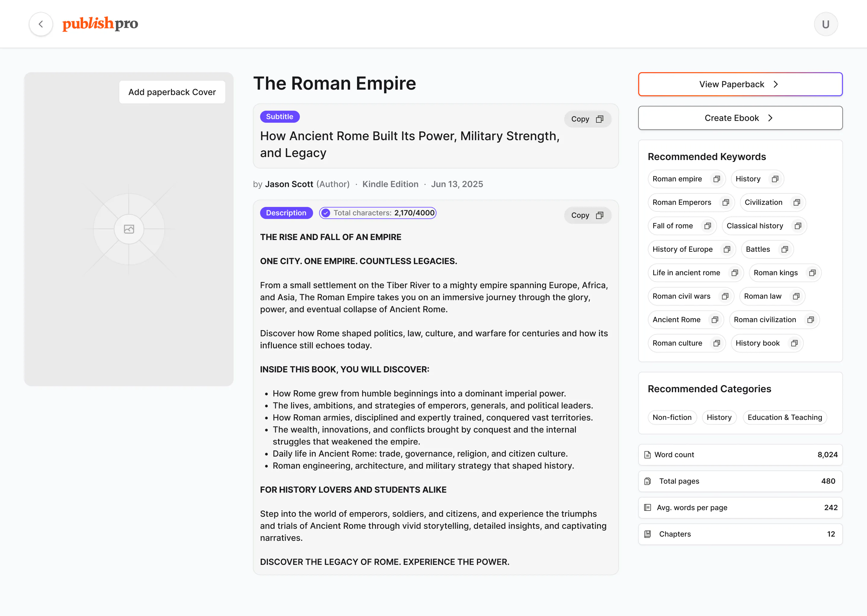The width and height of the screenshot is (867, 616).
Task: Click the image placeholder icon on cover
Action: [129, 229]
